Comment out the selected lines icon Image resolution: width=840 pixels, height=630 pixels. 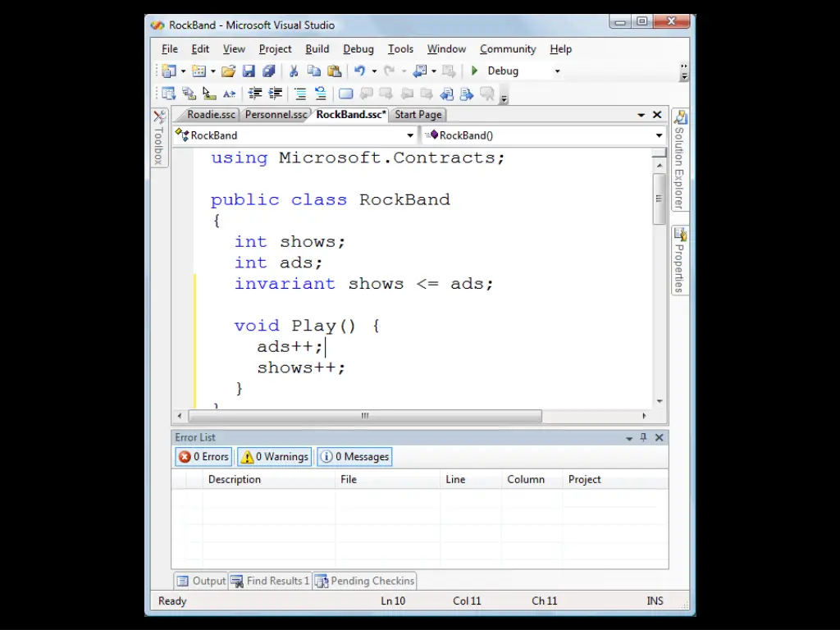pos(300,94)
